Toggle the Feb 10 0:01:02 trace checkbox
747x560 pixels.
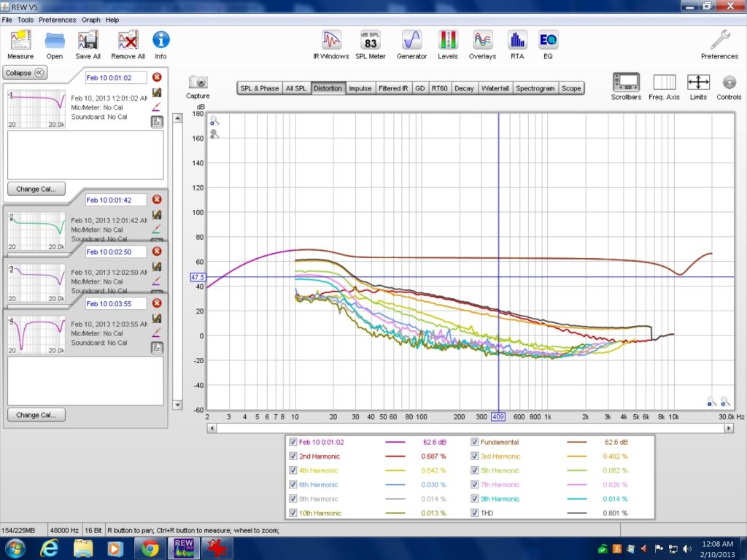293,442
